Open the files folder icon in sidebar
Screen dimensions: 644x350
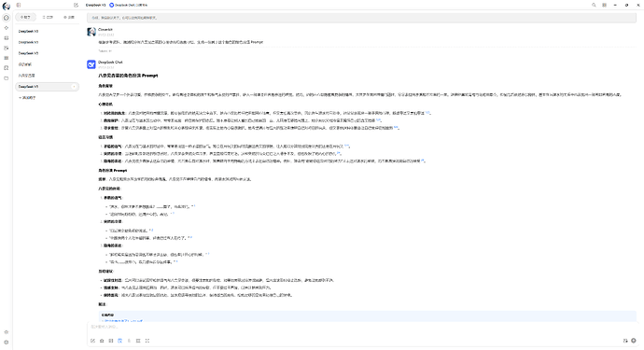(7, 78)
